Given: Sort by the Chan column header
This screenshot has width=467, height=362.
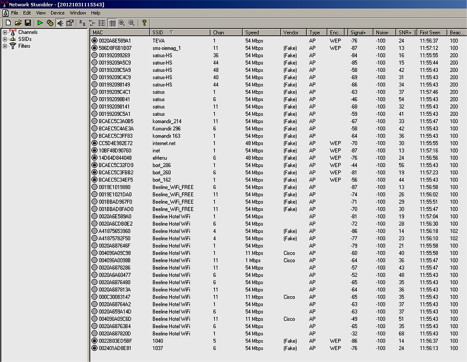Looking at the screenshot, I should click(x=226, y=32).
